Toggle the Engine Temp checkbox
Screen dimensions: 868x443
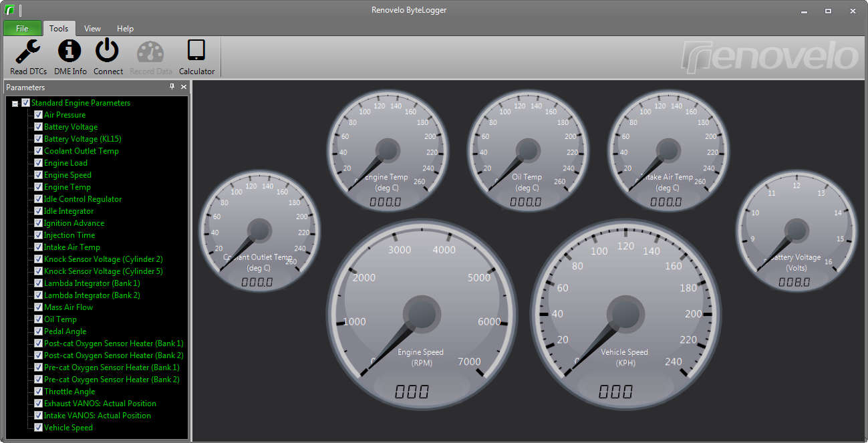38,187
